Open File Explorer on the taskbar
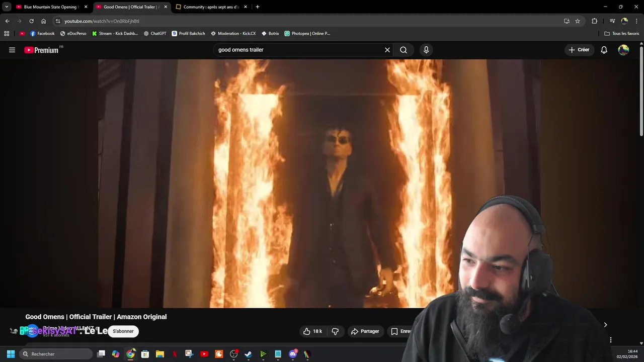644x362 pixels. [x=160, y=354]
